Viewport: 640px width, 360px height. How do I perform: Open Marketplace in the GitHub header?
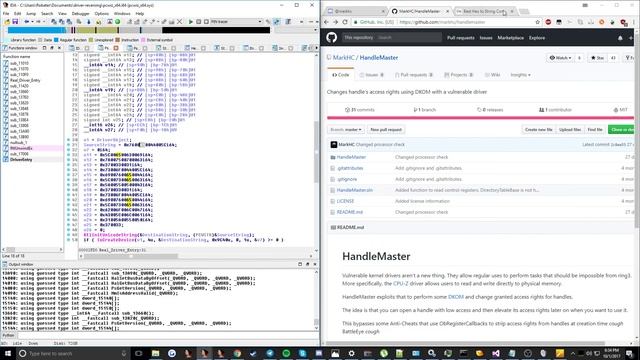(510, 38)
